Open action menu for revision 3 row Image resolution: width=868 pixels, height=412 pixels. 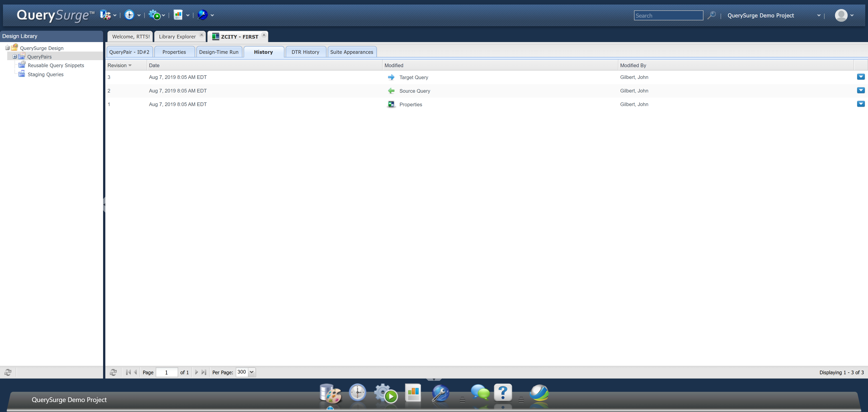coord(861,77)
